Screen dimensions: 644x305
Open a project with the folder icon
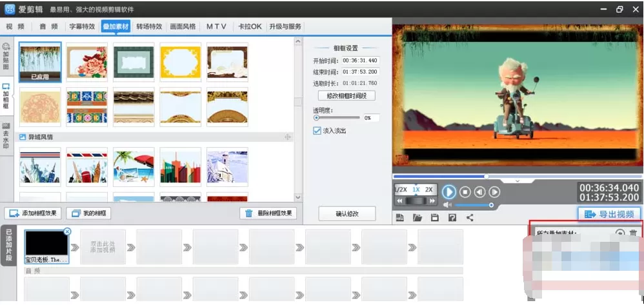[x=418, y=217]
